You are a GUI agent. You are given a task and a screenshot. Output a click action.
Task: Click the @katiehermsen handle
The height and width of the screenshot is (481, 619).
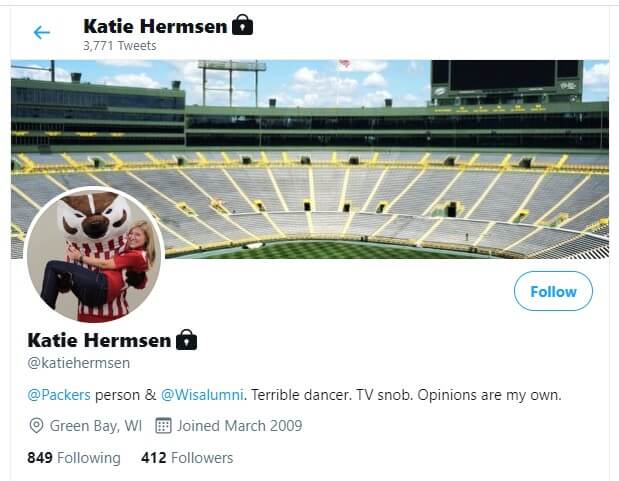coord(78,363)
